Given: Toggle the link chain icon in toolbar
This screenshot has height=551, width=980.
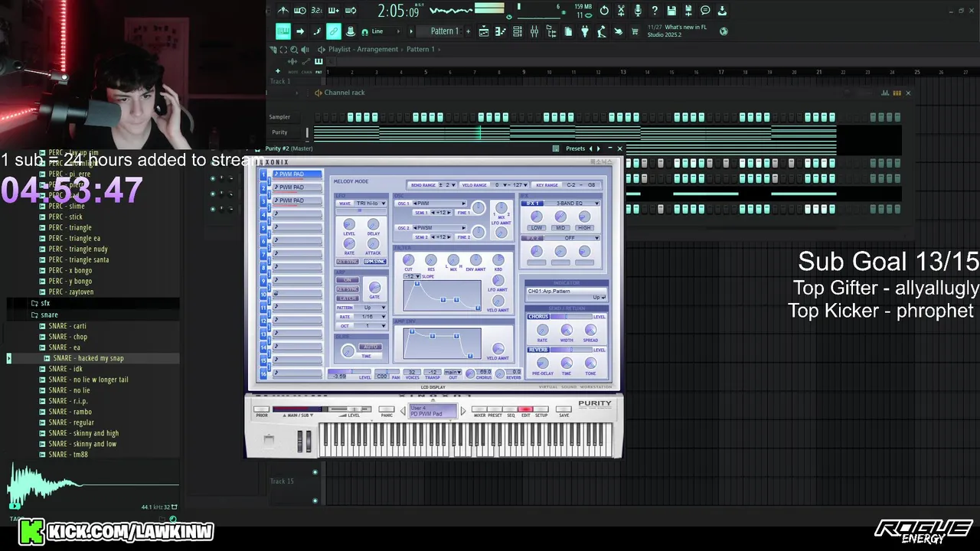Looking at the screenshot, I should point(334,31).
